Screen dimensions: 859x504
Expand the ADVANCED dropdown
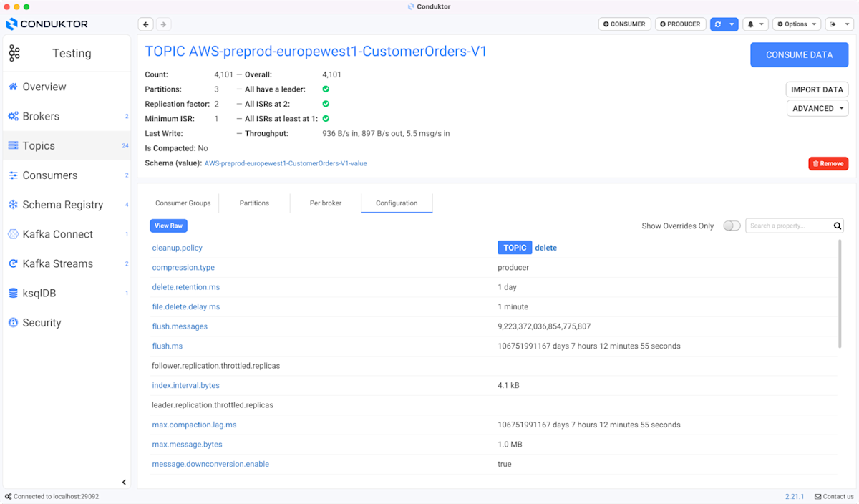coord(817,108)
